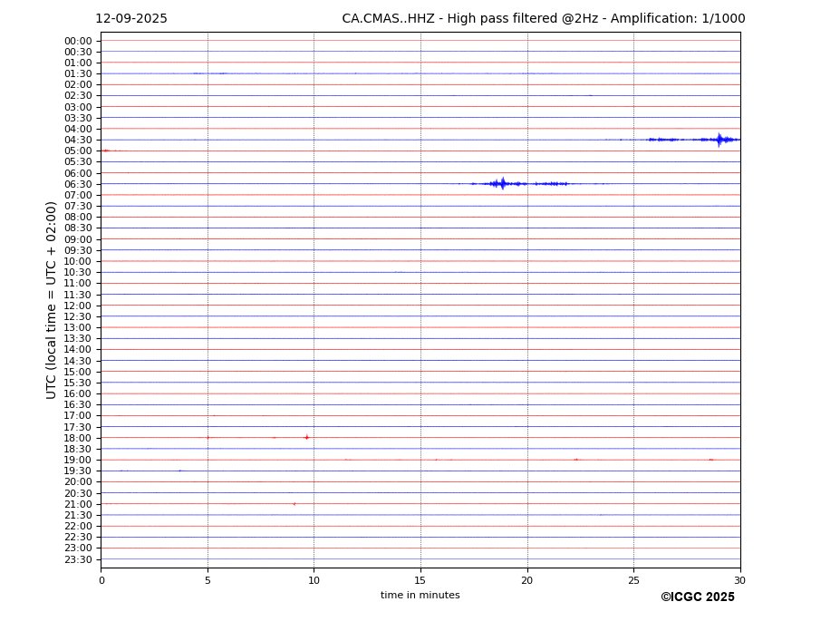Click the x-axis tick label 10
Image resolution: width=840 pixels, height=631 pixels.
314,580
